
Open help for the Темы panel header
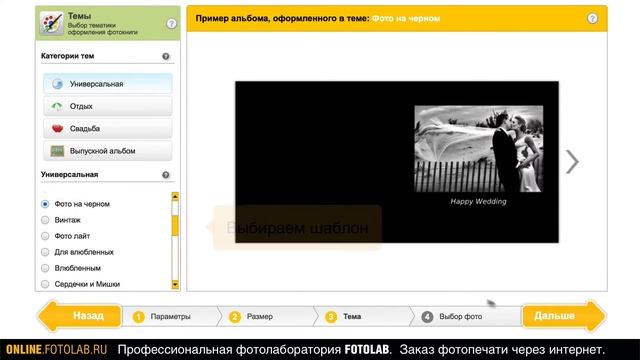(171, 24)
